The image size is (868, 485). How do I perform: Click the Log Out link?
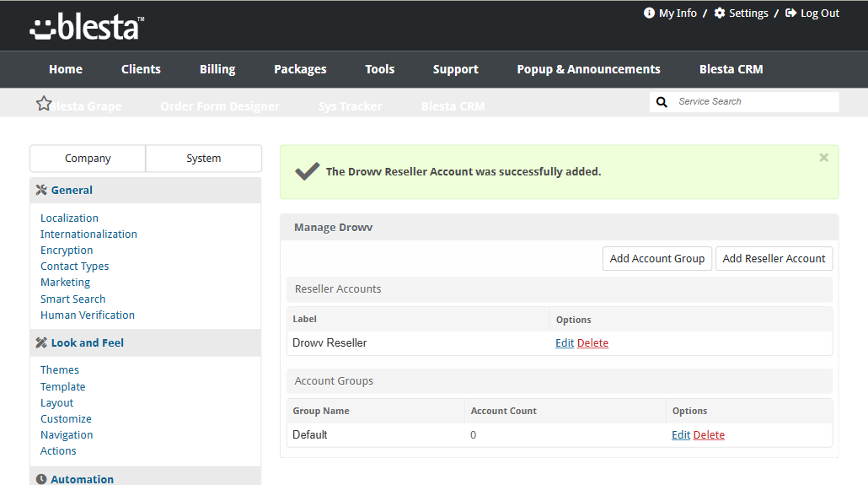[820, 13]
